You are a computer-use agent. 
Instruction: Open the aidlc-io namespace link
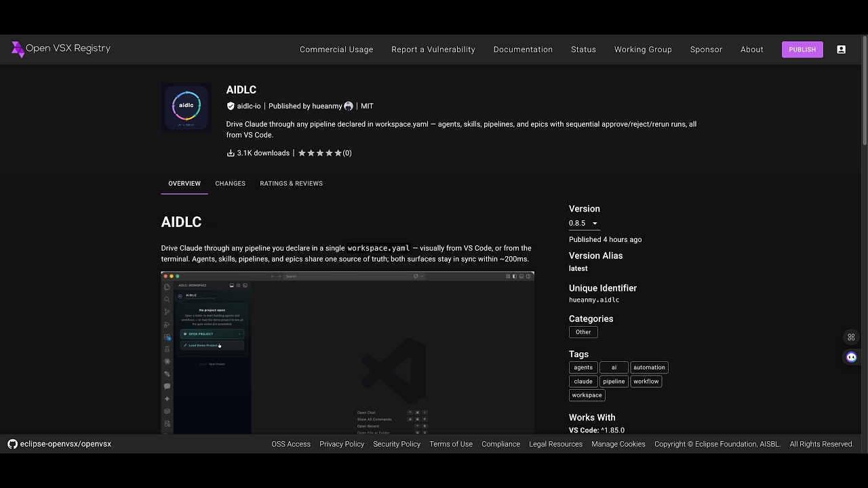coord(249,106)
